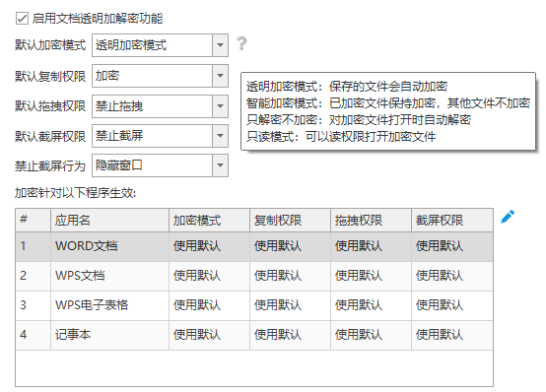Click 截屏权限 cell of WORD文档 row
Viewport: 546px width, 392px height.
(x=452, y=246)
